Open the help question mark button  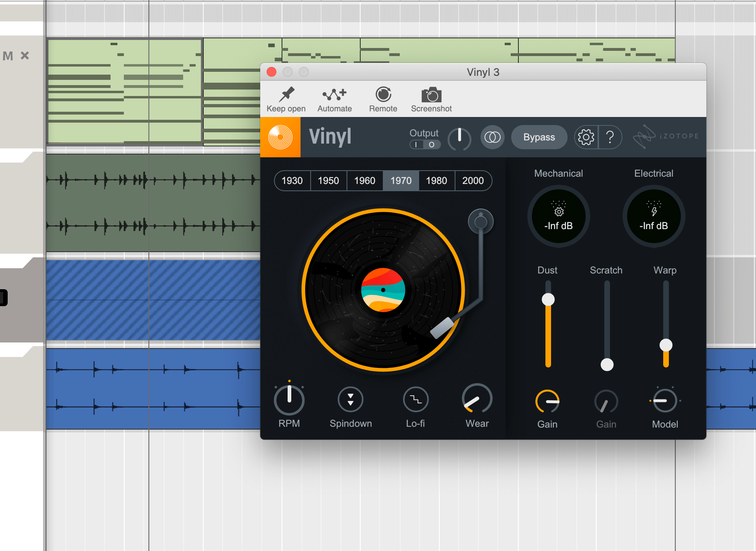(610, 137)
